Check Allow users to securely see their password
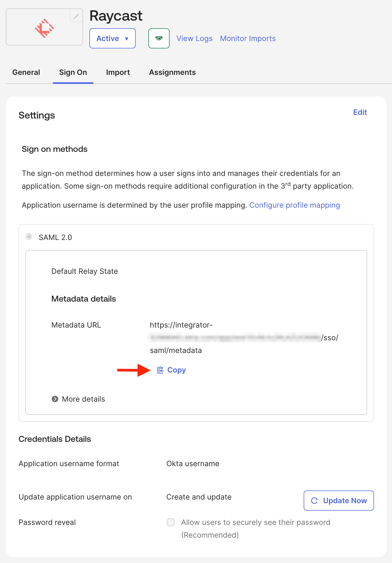 pos(171,522)
